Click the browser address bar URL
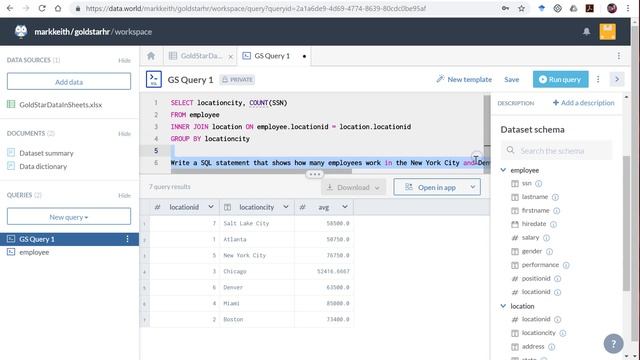Viewport: 640px width, 360px height. [256, 8]
